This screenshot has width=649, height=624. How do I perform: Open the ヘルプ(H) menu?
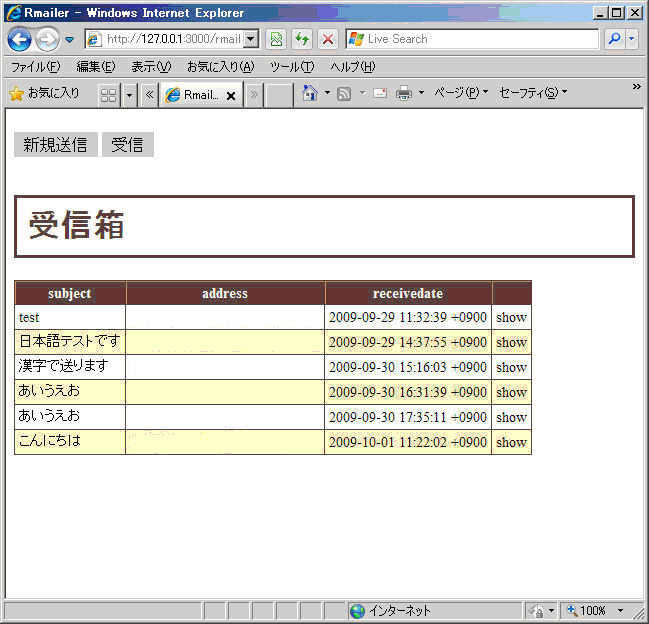tap(353, 67)
